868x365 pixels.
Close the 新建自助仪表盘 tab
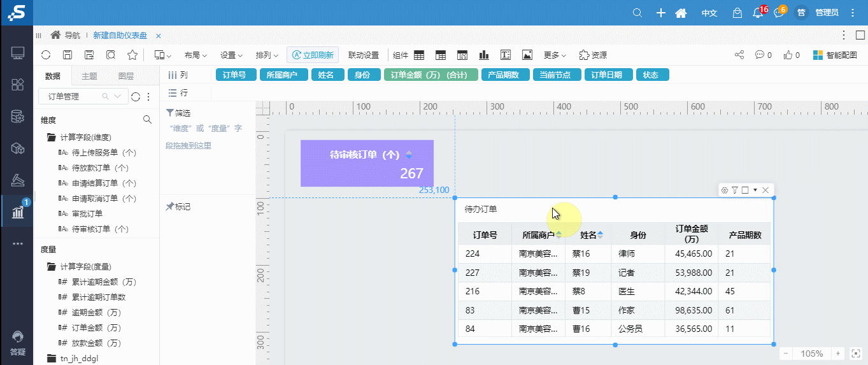coord(159,36)
